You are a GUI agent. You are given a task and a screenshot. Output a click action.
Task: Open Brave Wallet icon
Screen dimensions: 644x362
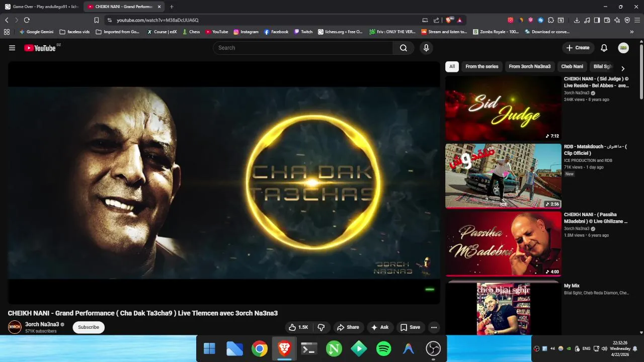[607, 20]
